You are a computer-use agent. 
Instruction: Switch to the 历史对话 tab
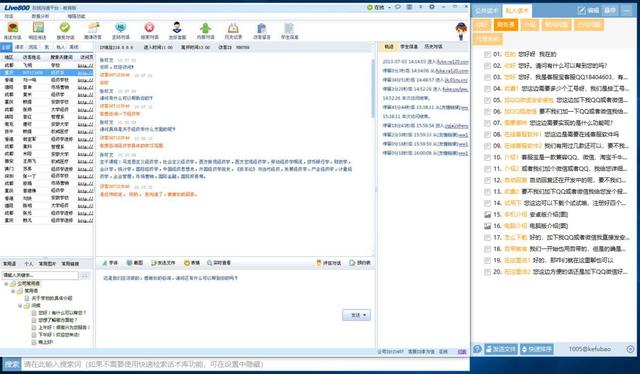tap(433, 47)
